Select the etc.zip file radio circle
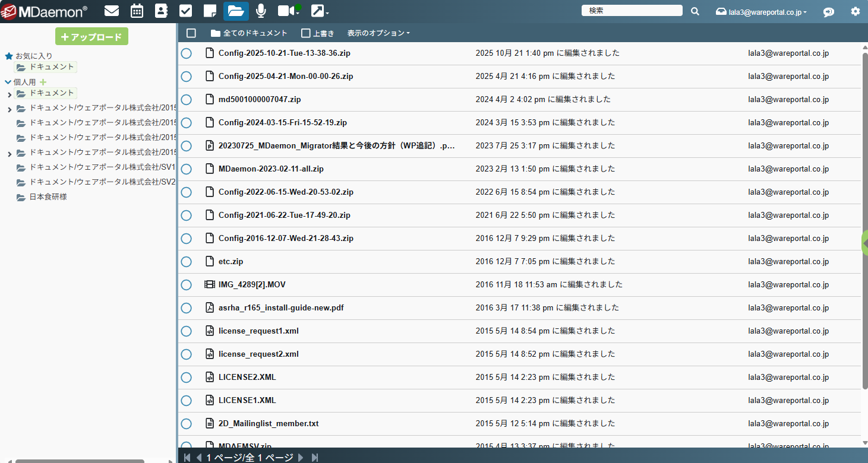Viewport: 868px width, 463px height. click(186, 262)
